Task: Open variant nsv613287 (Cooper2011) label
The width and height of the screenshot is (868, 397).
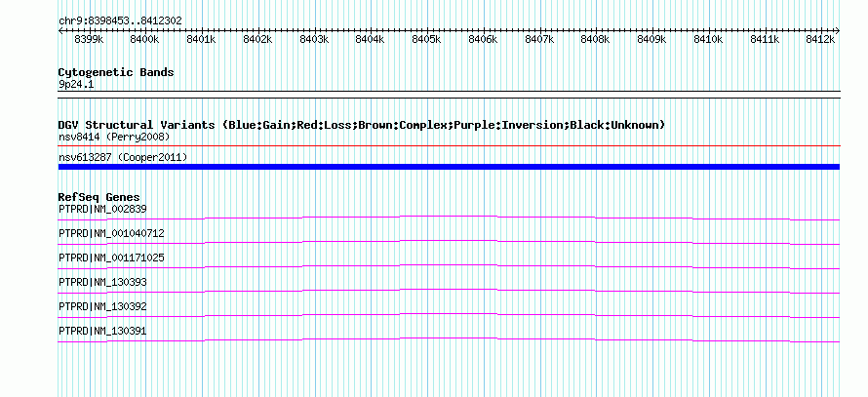Action: (123, 158)
